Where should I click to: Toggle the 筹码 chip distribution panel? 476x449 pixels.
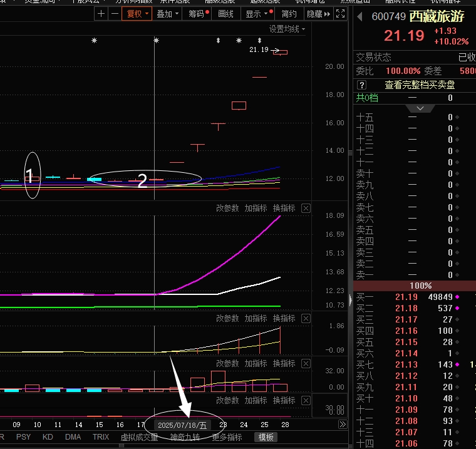point(197,14)
